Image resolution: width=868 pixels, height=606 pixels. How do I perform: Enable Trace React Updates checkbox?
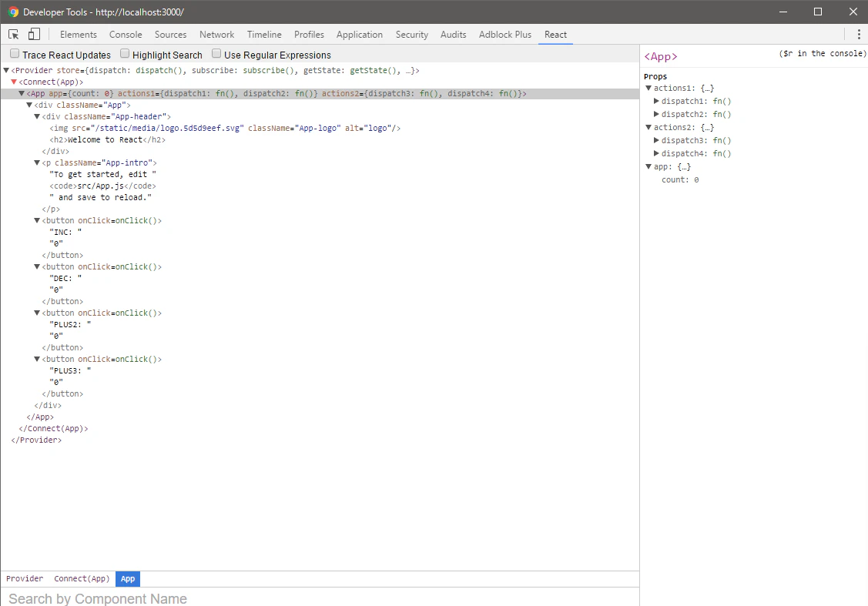coord(15,54)
